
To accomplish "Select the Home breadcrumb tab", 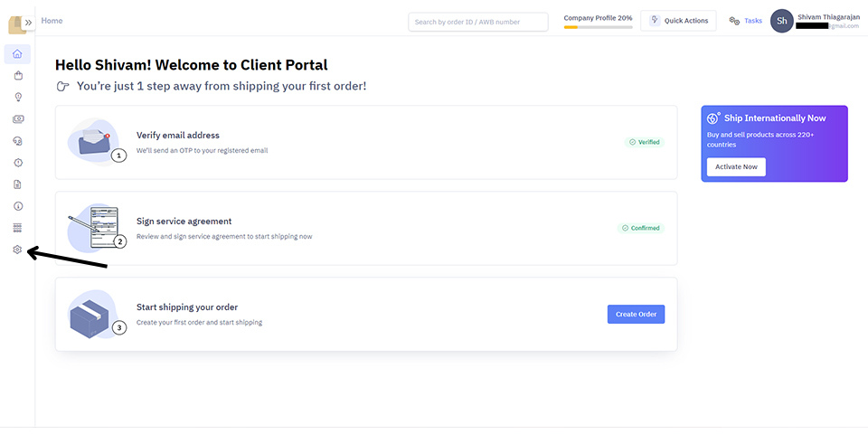I will [x=52, y=21].
